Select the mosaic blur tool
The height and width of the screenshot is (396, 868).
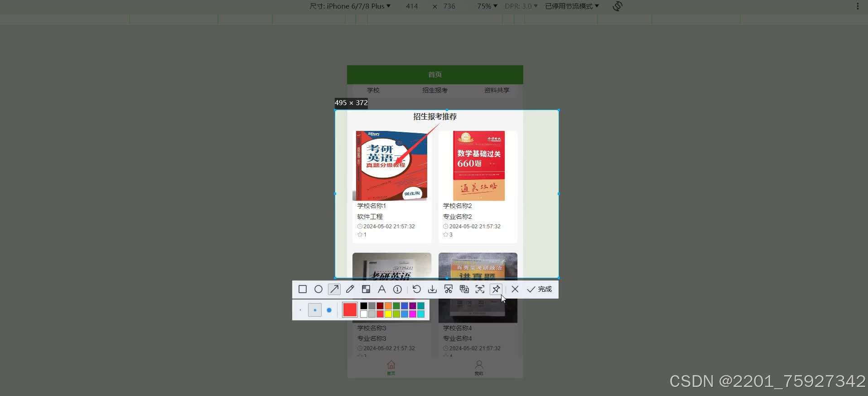click(366, 289)
